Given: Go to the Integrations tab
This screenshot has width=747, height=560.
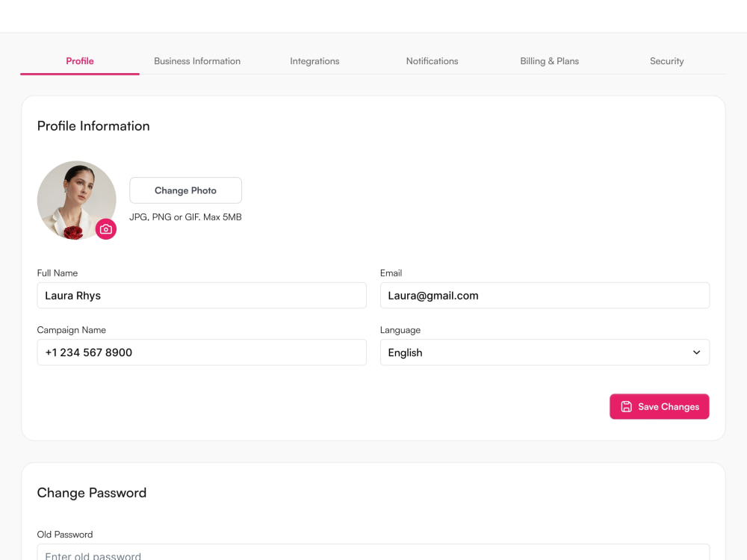Looking at the screenshot, I should (314, 61).
